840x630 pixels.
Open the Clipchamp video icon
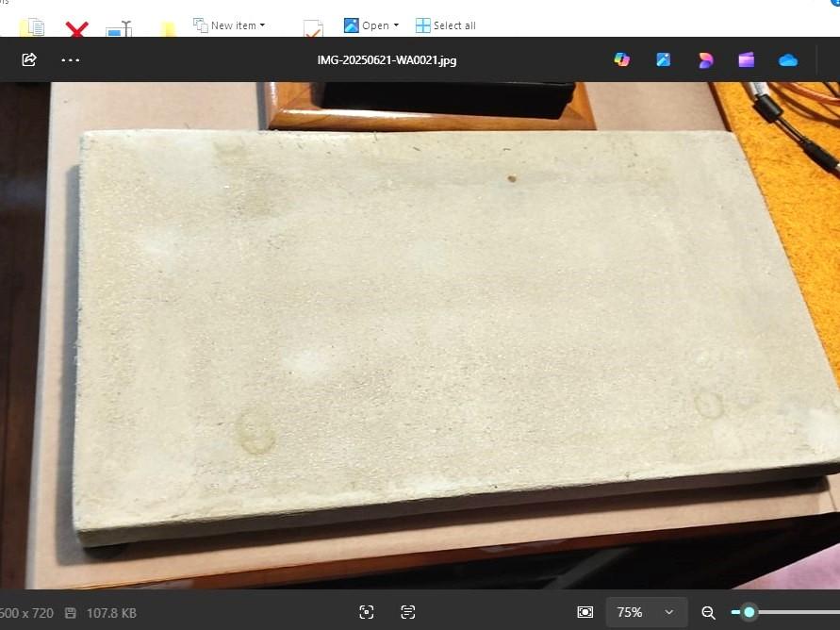[747, 59]
